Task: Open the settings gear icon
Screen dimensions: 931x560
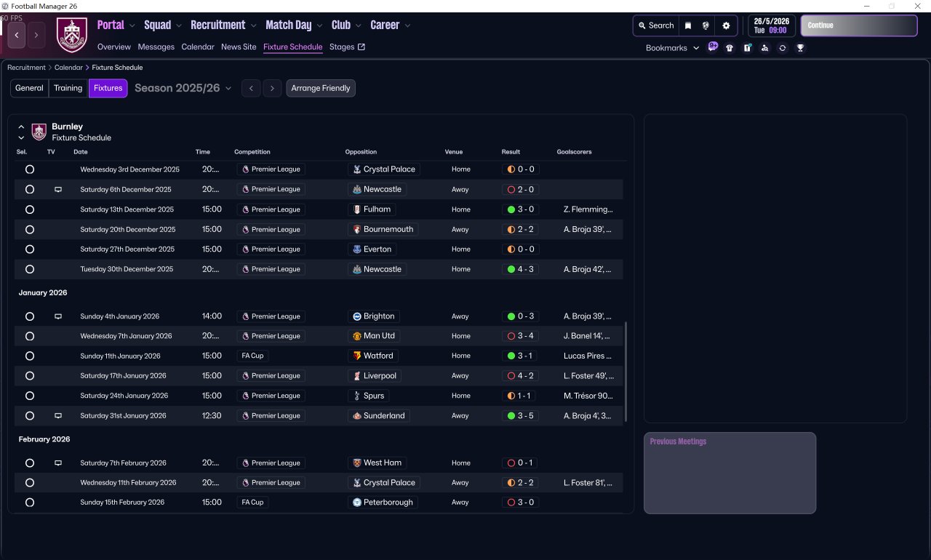Action: [x=725, y=25]
